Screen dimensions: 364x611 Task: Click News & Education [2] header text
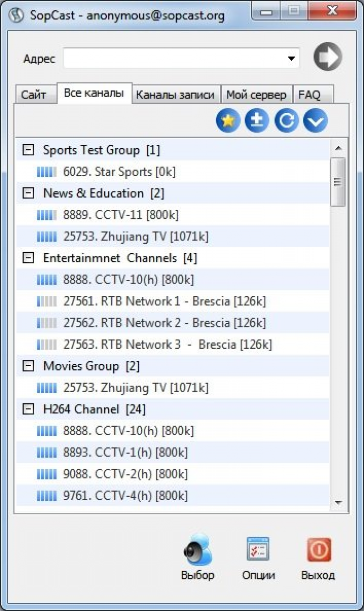tap(104, 193)
